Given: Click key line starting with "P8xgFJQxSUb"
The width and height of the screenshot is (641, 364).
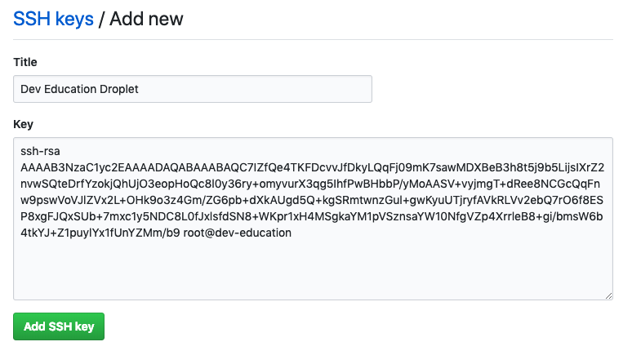Looking at the screenshot, I should click(313, 217).
